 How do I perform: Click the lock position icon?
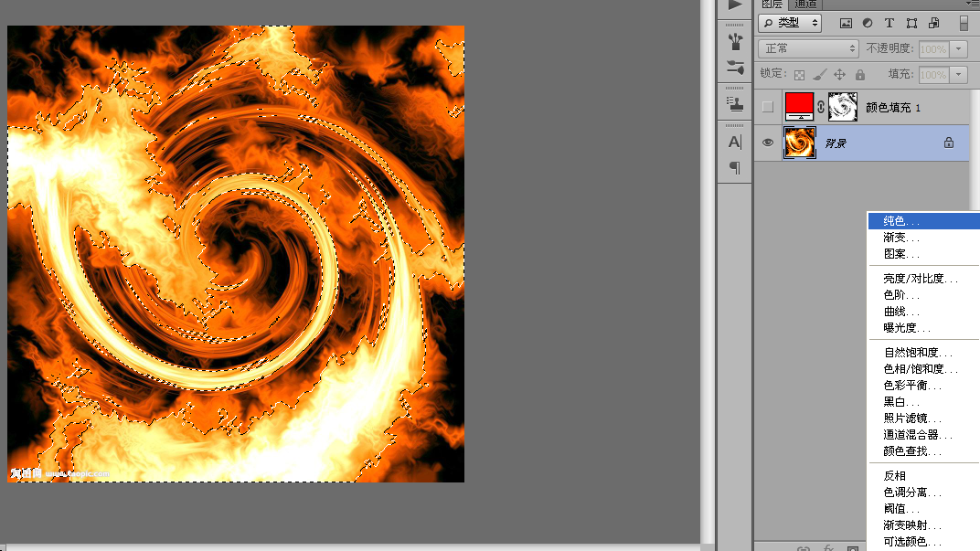point(840,75)
